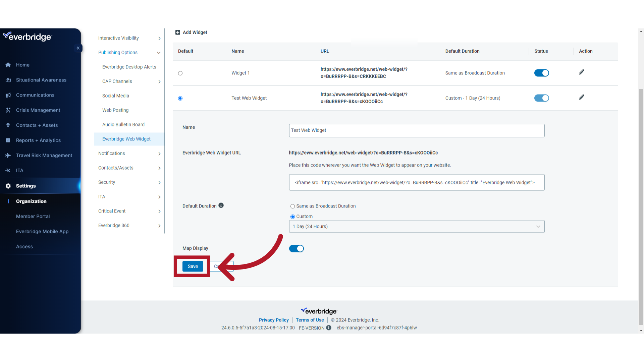Expand the Critical Event submenu arrow
Image resolution: width=644 pixels, height=362 pixels.
(x=159, y=211)
